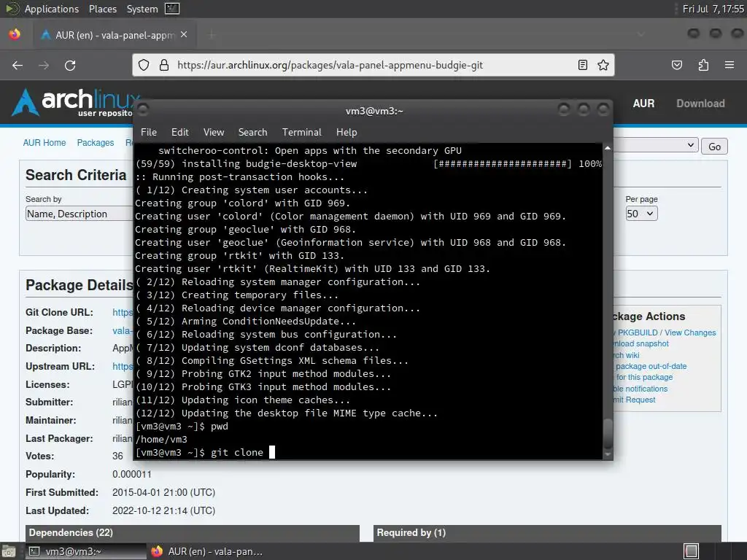Screen dimensions: 747x560
Task: Open the Firefox hamburger menu
Action: (x=729, y=65)
